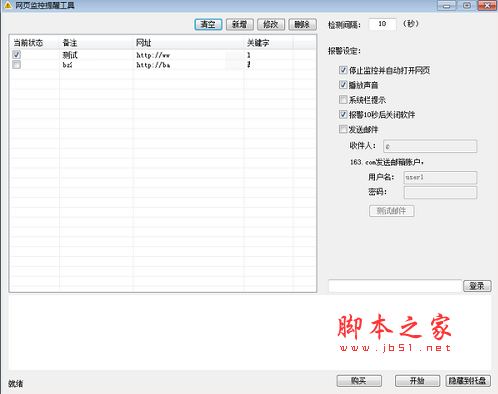The height and width of the screenshot is (394, 498).
Task: Click the 密码 password field
Action: (x=440, y=192)
